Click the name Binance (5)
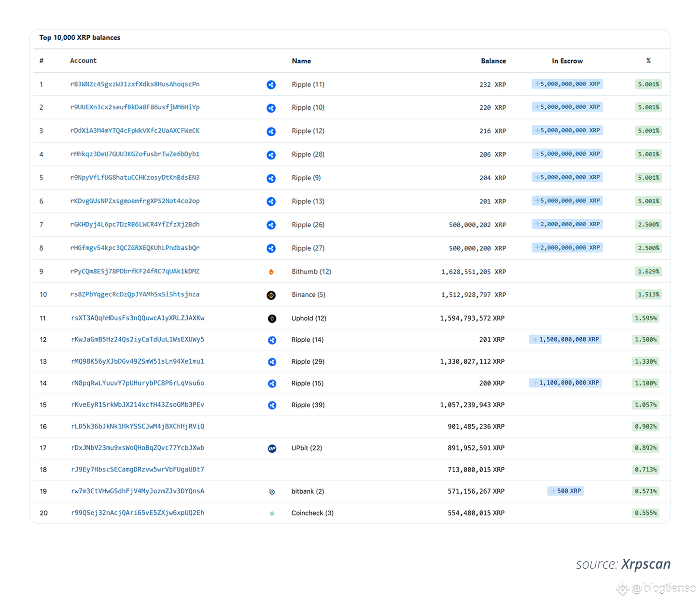Screen dimensions: 700x601 click(308, 295)
